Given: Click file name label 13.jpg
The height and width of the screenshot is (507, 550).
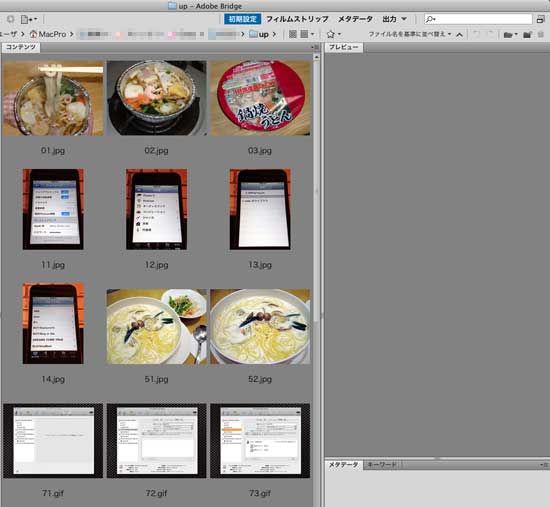Looking at the screenshot, I should coord(260,265).
